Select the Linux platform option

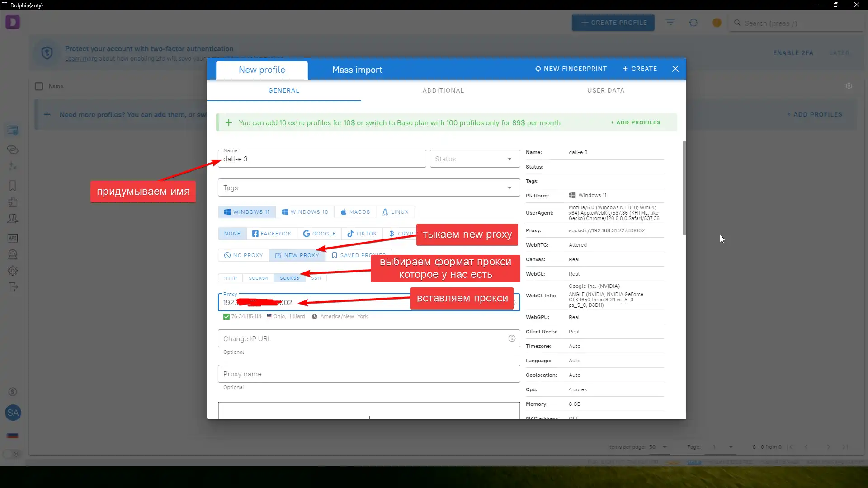tap(395, 212)
